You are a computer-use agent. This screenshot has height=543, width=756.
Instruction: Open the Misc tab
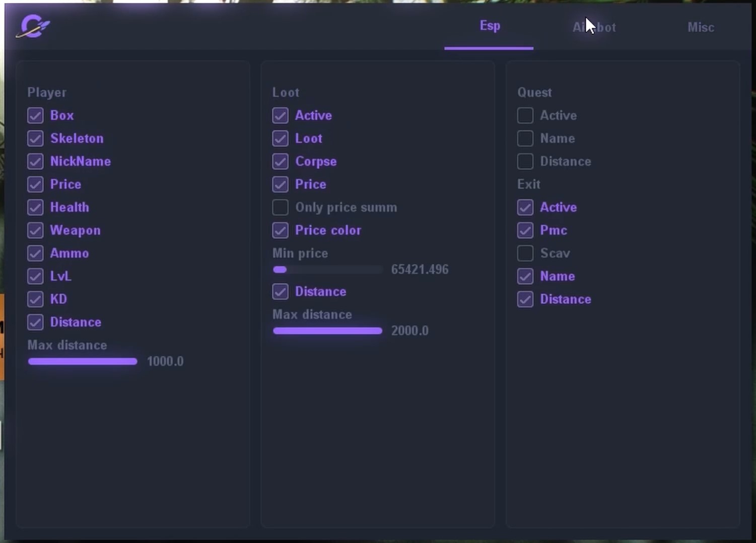tap(701, 27)
